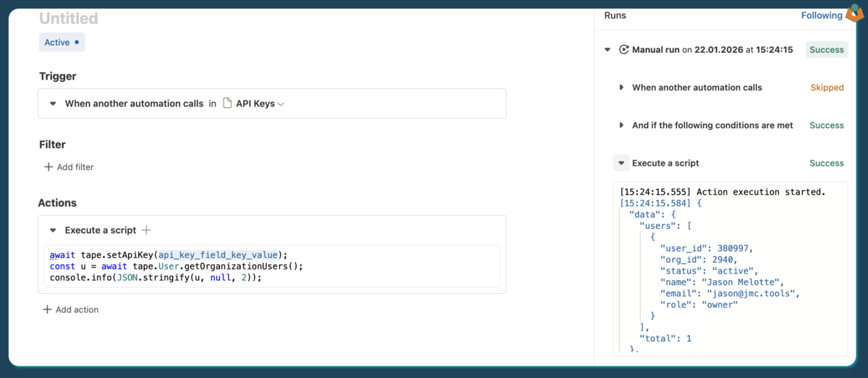868x378 pixels.
Task: Click the orange badge icon in top-right corner
Action: [x=854, y=13]
